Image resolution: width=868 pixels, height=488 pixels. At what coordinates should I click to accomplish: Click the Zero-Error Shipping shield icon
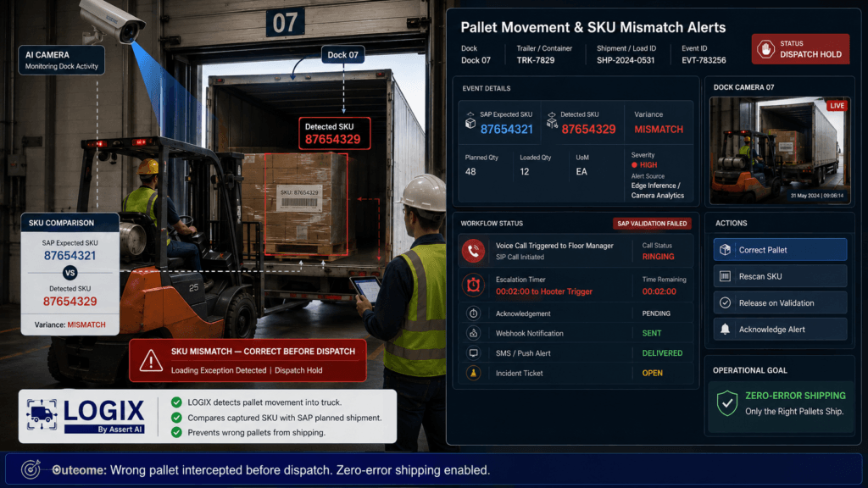726,402
